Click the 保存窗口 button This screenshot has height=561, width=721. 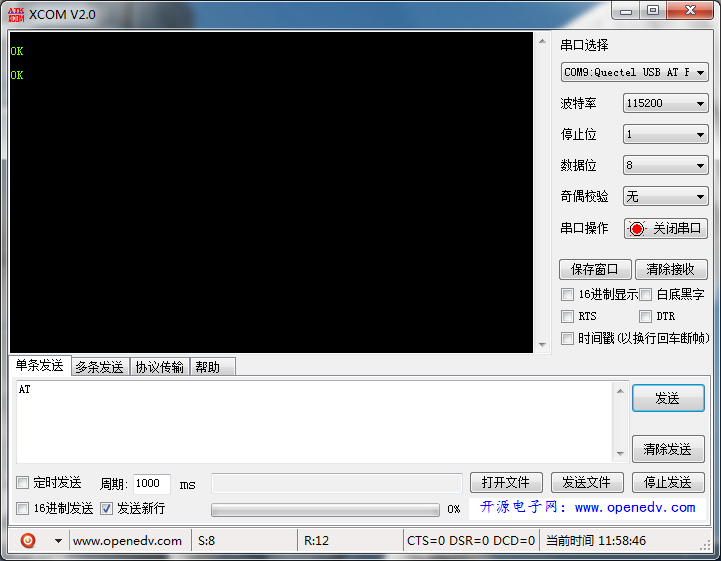(x=595, y=269)
